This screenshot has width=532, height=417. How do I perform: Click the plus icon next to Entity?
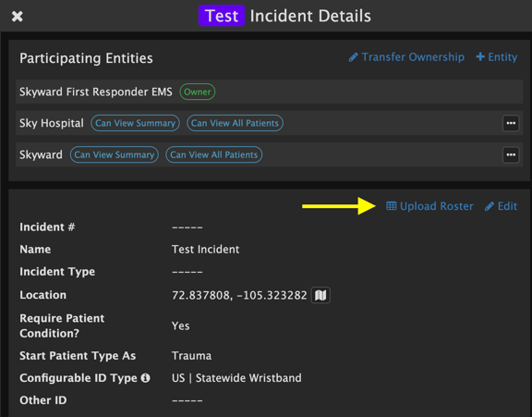pyautogui.click(x=480, y=56)
